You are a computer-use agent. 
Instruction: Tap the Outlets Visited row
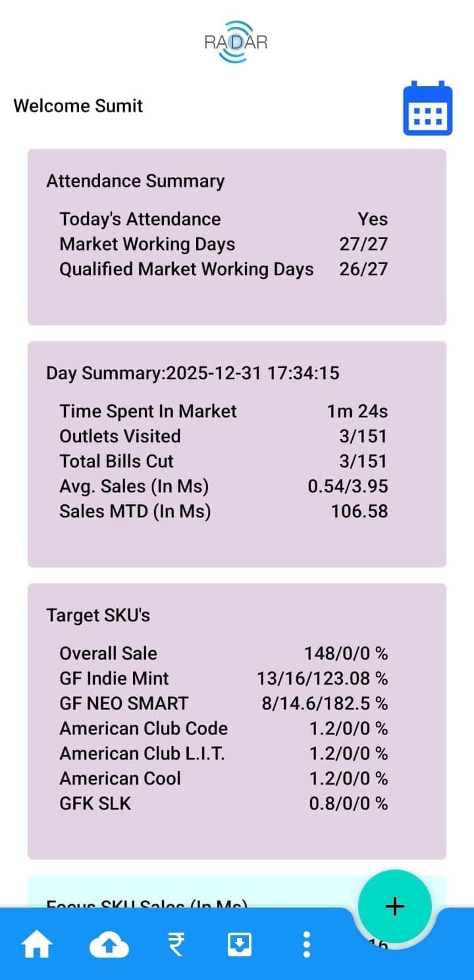tap(223, 436)
